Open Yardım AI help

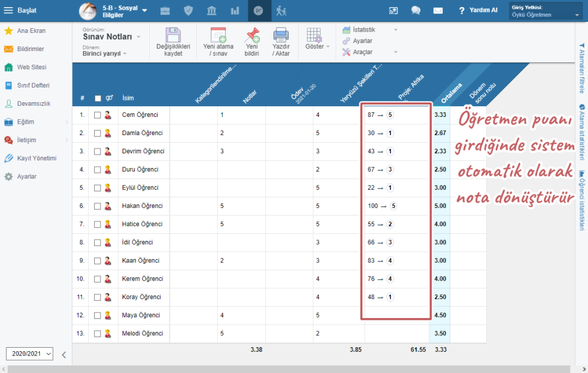pyautogui.click(x=479, y=11)
